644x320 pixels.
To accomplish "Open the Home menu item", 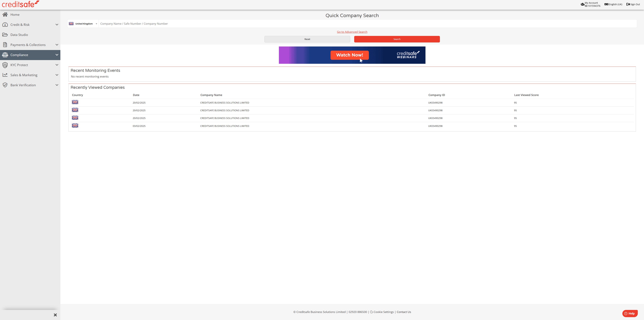I will pyautogui.click(x=30, y=14).
